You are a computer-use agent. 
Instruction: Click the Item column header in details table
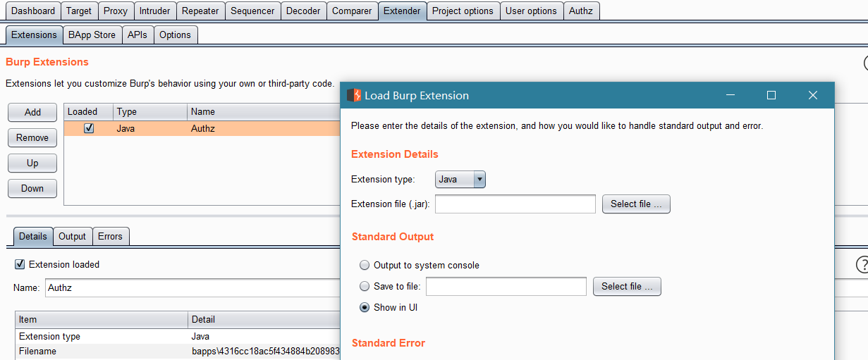click(x=102, y=319)
